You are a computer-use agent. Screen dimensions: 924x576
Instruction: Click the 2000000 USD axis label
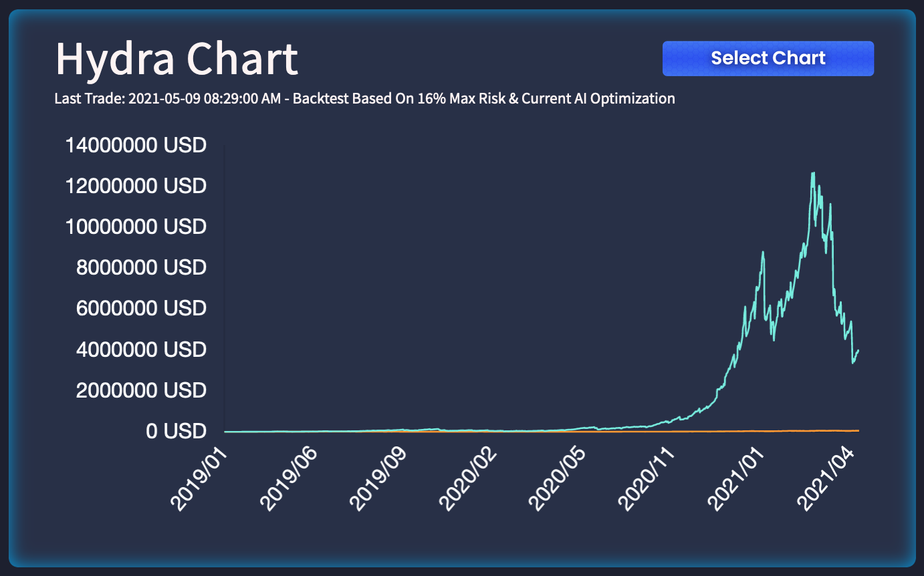click(141, 390)
